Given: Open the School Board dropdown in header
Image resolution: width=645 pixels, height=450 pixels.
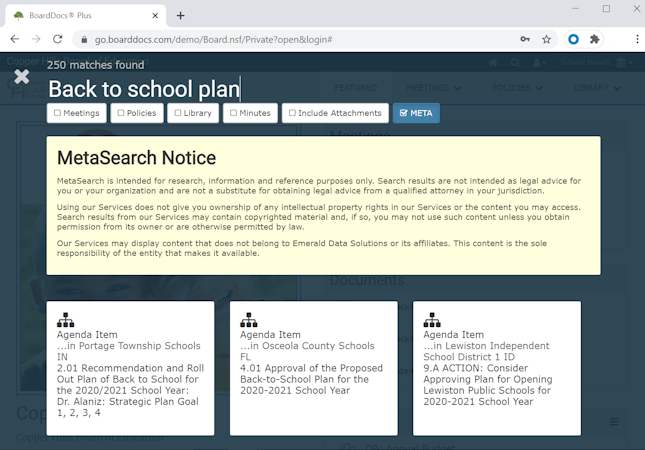Looking at the screenshot, I should [596, 63].
